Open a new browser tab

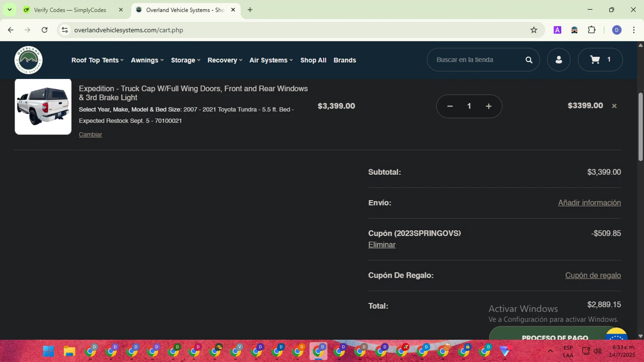pos(250,10)
